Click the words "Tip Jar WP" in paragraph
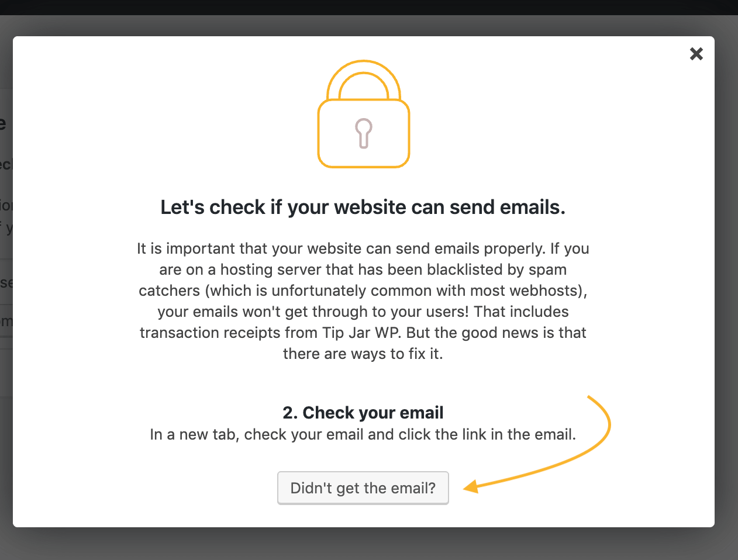This screenshot has height=560, width=738. click(362, 333)
